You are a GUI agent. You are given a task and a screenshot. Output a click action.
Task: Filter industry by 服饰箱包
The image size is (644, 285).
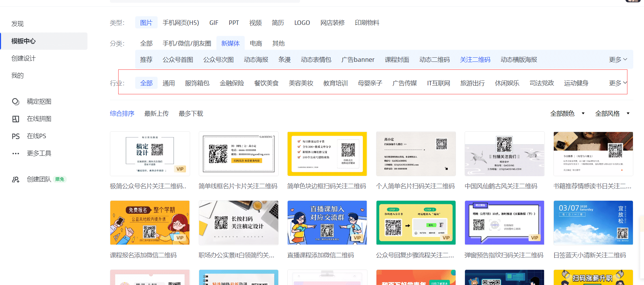click(x=197, y=83)
